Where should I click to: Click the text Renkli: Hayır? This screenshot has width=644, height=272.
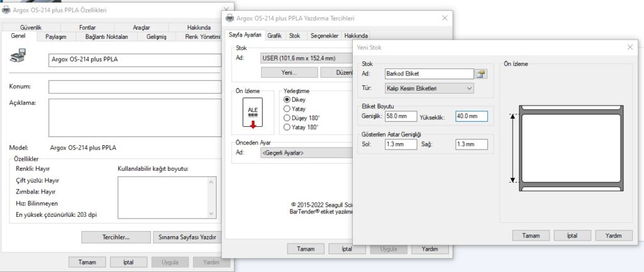point(33,168)
